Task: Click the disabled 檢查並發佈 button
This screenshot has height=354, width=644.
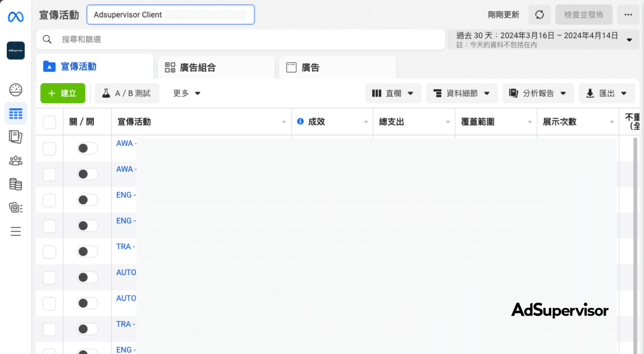Action: tap(584, 15)
